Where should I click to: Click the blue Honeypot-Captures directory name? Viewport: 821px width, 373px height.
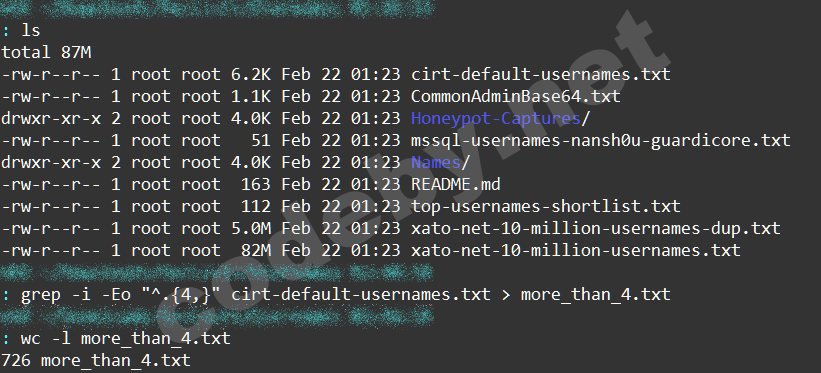point(495,119)
